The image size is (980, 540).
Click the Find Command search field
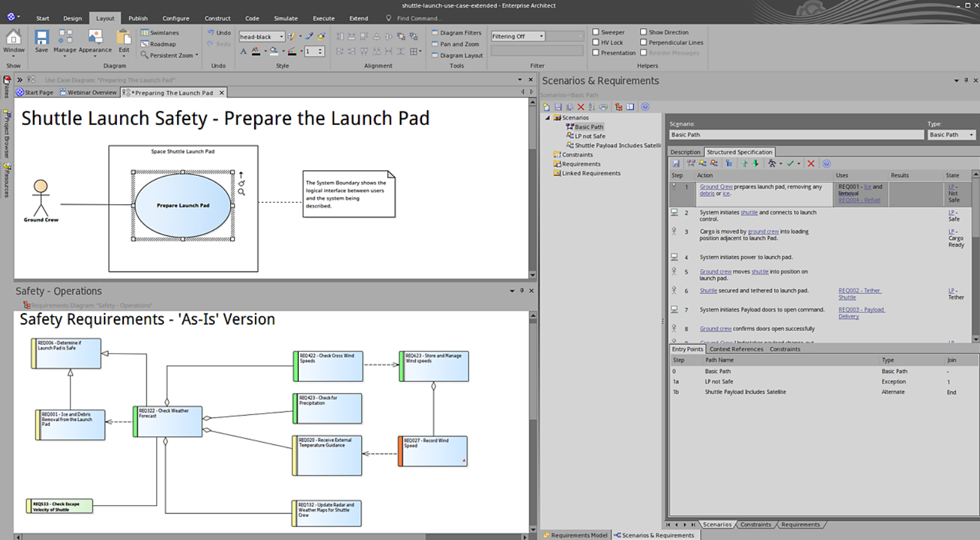[419, 18]
